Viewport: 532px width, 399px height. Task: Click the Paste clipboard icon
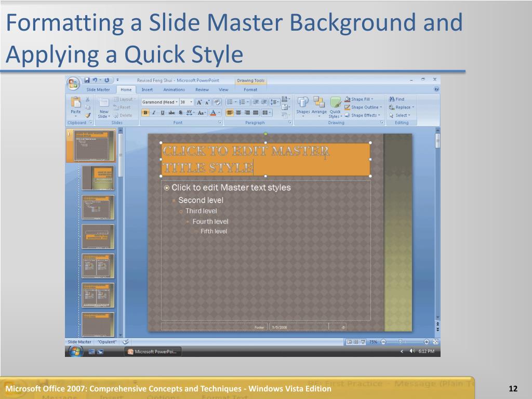coord(76,103)
